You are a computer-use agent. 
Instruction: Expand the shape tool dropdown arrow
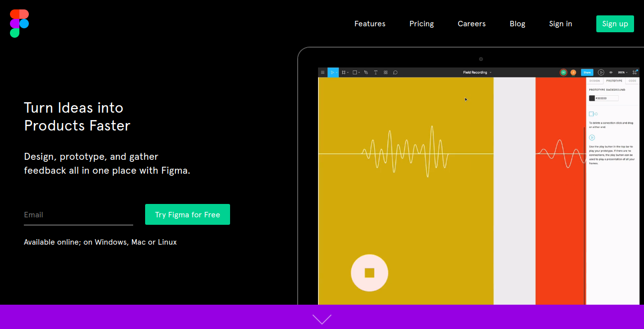pyautogui.click(x=359, y=72)
